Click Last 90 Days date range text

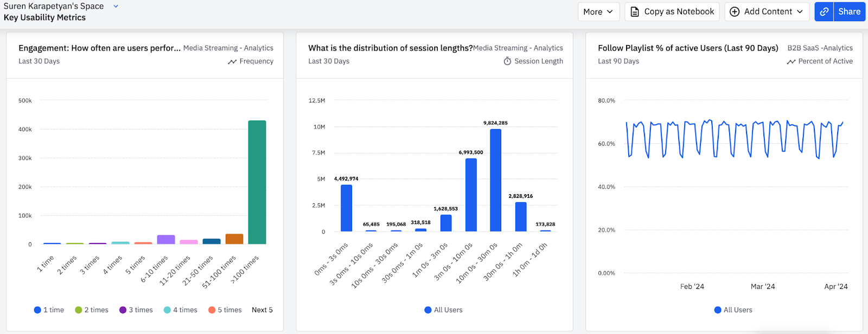[x=618, y=61]
